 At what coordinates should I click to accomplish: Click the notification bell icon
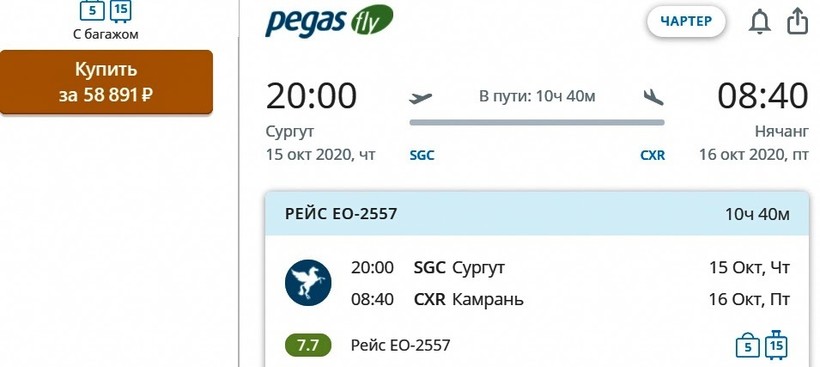(759, 22)
